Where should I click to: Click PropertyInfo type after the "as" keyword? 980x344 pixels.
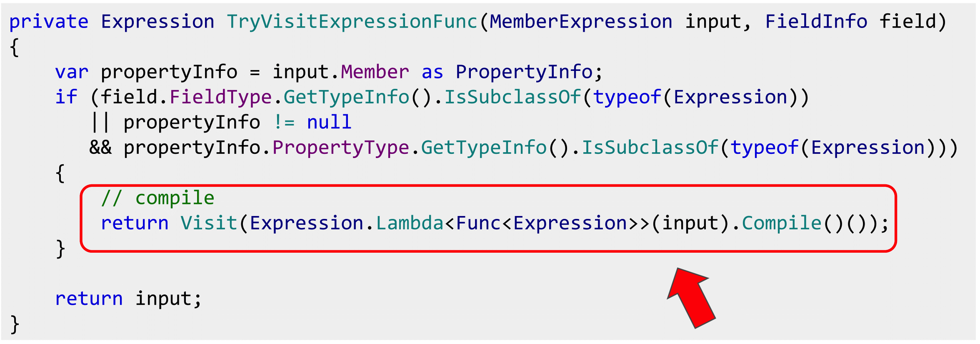tap(524, 72)
